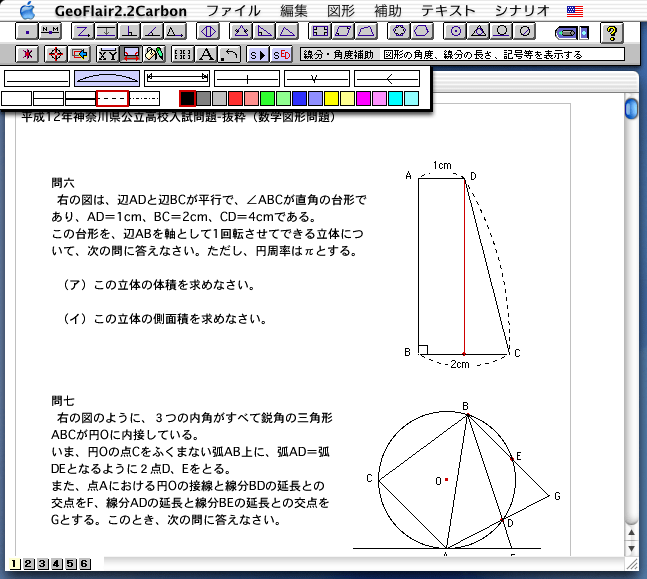Pick the magenta color swatch

(364, 99)
